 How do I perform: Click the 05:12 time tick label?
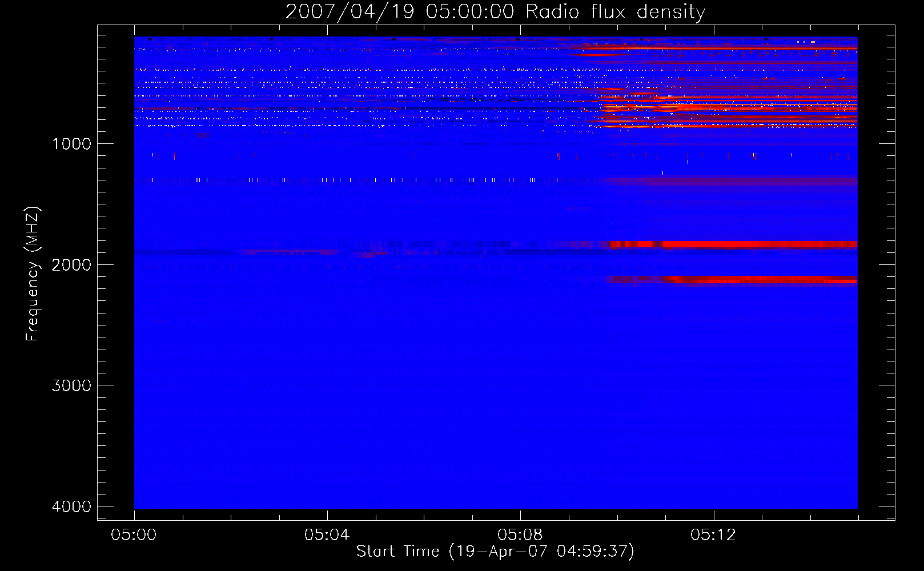point(713,534)
